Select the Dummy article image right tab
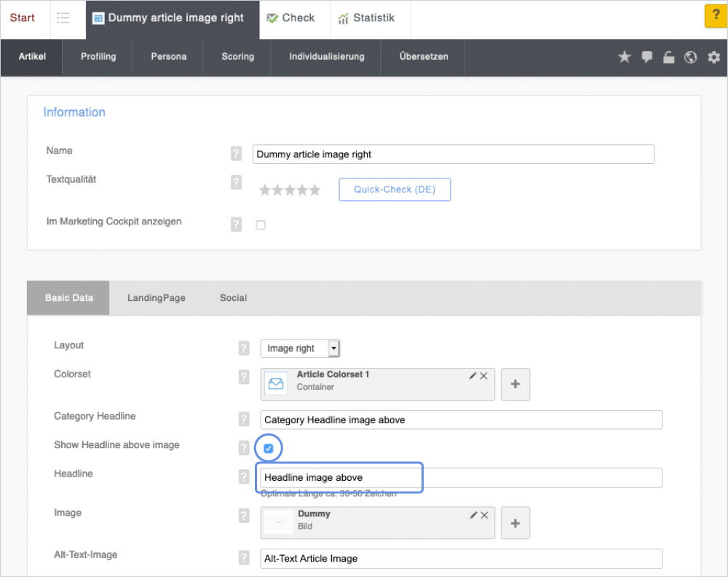 (x=173, y=18)
